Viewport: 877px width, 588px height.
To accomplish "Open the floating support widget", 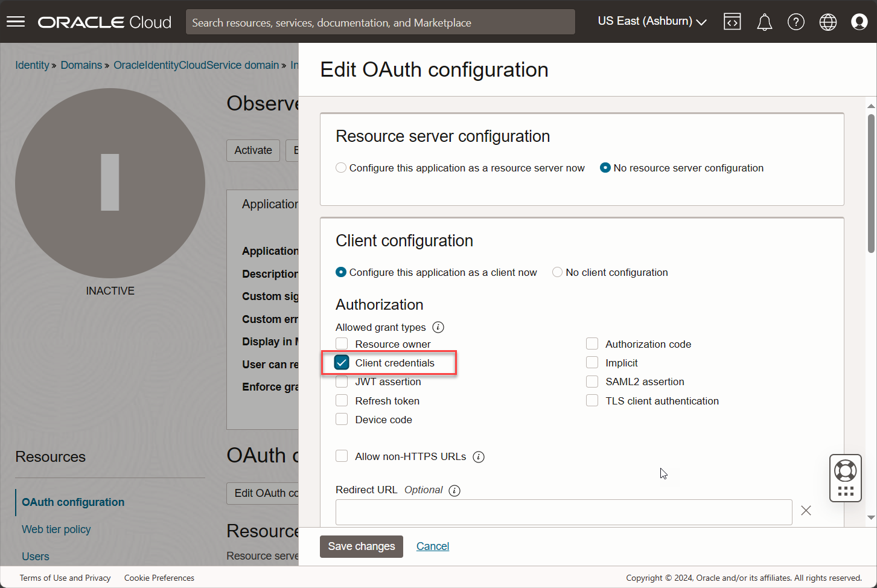I will coord(845,478).
